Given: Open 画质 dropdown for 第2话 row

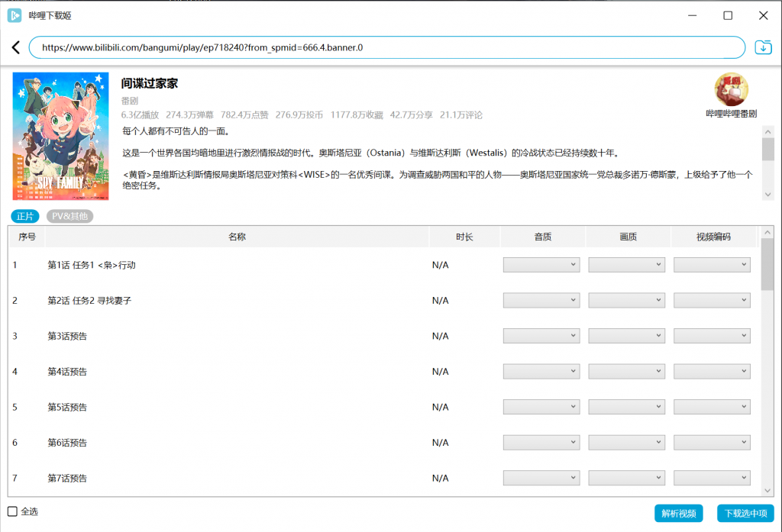Looking at the screenshot, I should tap(626, 300).
